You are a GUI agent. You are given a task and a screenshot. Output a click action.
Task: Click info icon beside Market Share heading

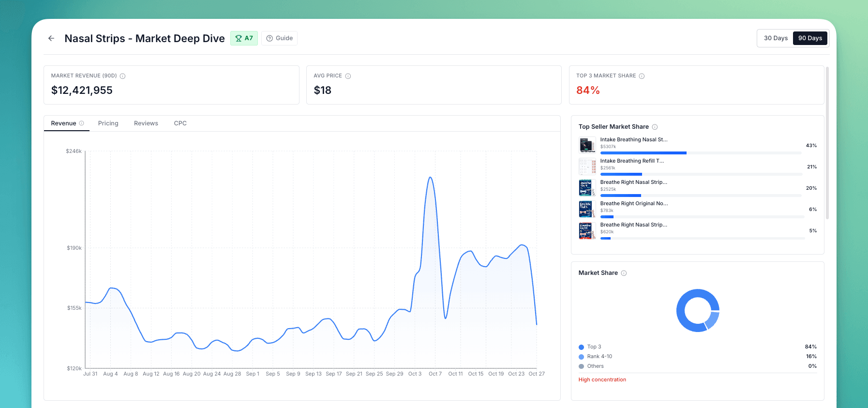(x=624, y=273)
